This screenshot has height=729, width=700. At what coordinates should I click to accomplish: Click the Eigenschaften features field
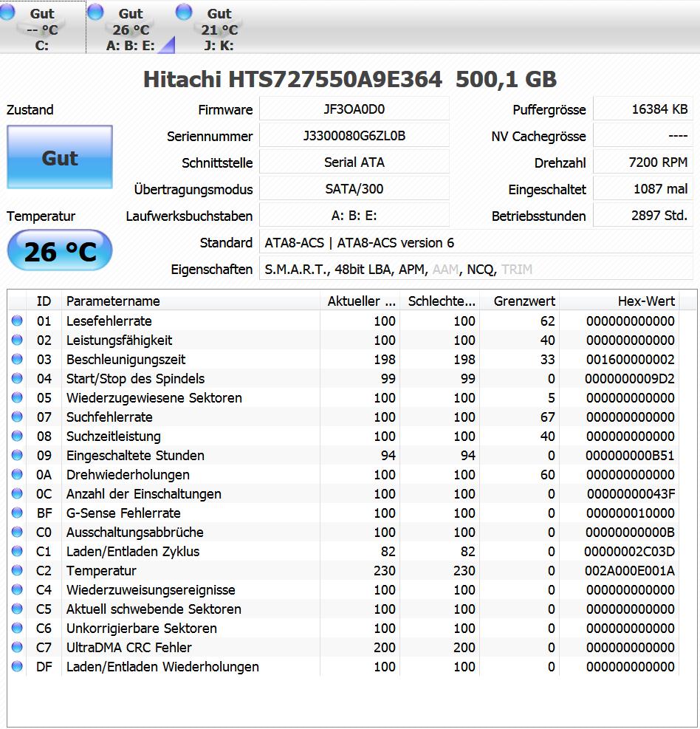pos(476,269)
